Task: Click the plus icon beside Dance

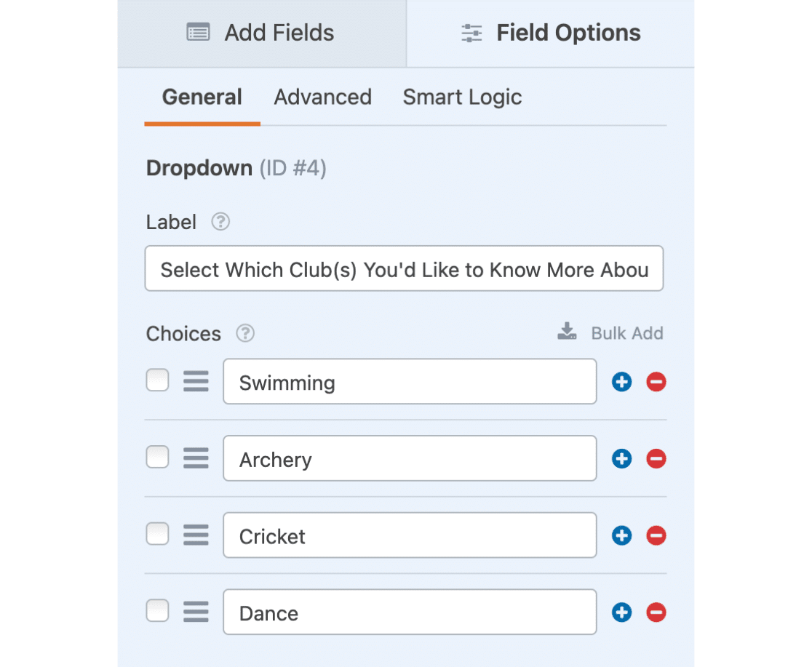Action: pos(621,612)
